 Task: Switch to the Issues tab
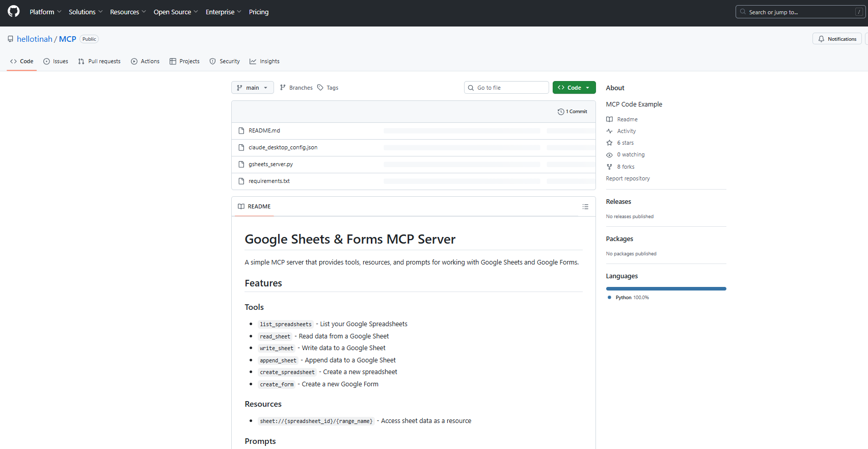56,61
